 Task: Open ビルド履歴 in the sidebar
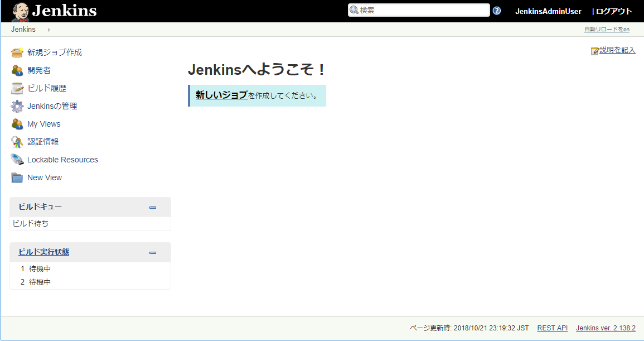tap(47, 88)
